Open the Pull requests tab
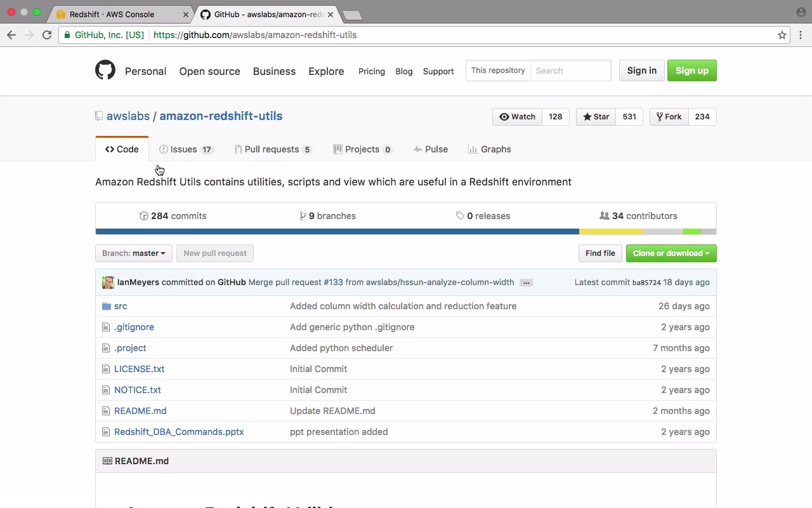Image resolution: width=812 pixels, height=508 pixels. (272, 149)
